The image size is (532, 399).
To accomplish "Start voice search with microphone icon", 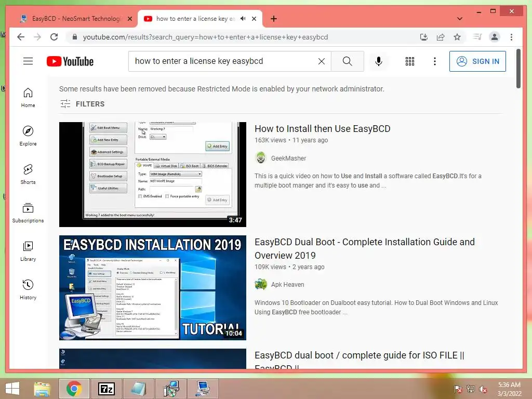I will point(379,61).
